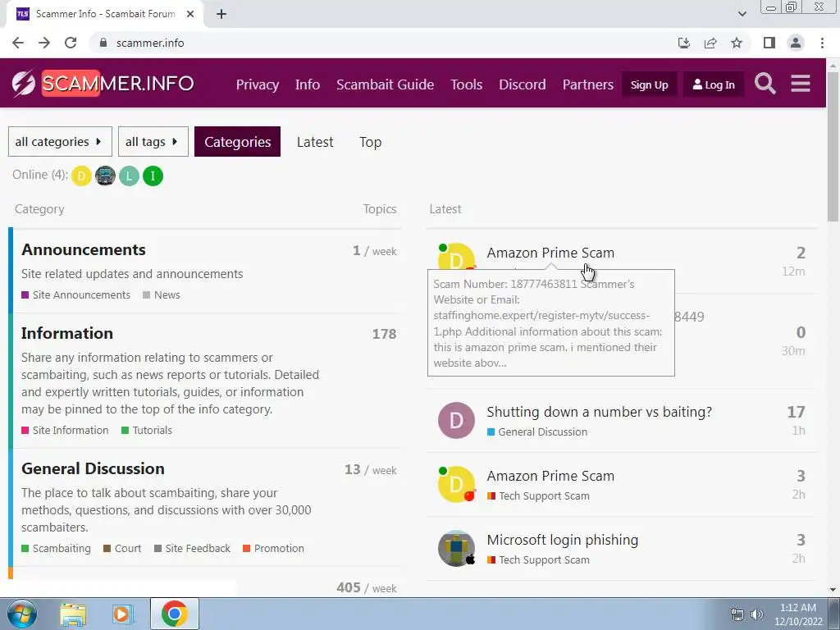
Task: Click the address bar URL scammer.info
Action: click(150, 43)
